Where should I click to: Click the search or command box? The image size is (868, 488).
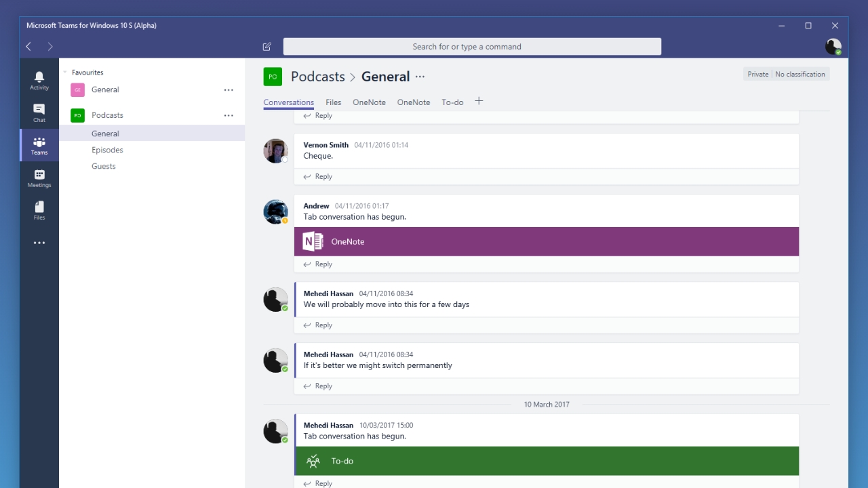pyautogui.click(x=472, y=47)
